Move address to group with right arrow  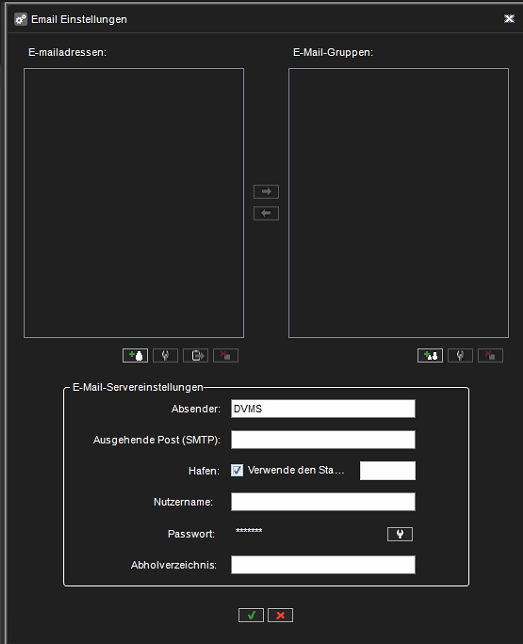coord(266,191)
